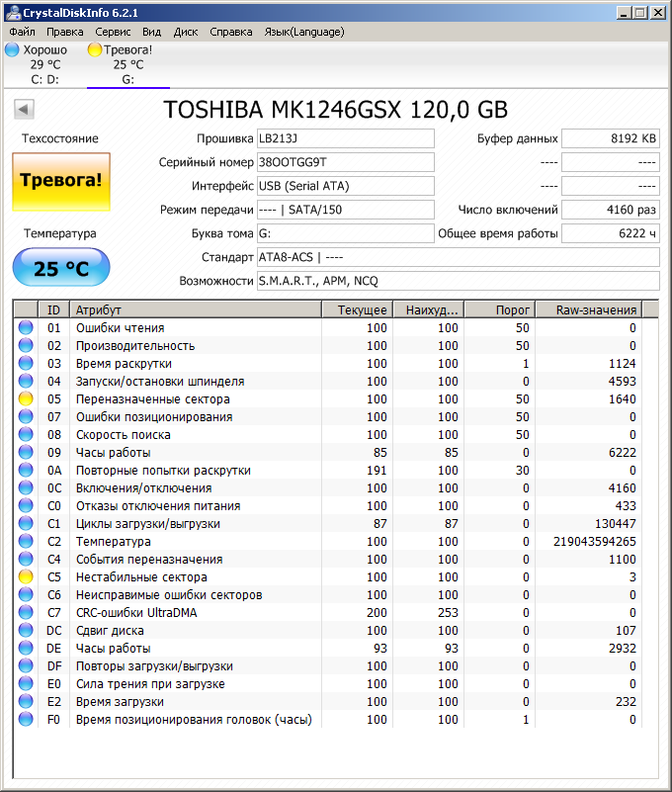Image resolution: width=672 pixels, height=792 pixels.
Task: Click status icon for C2 Температура row
Action: point(26,542)
